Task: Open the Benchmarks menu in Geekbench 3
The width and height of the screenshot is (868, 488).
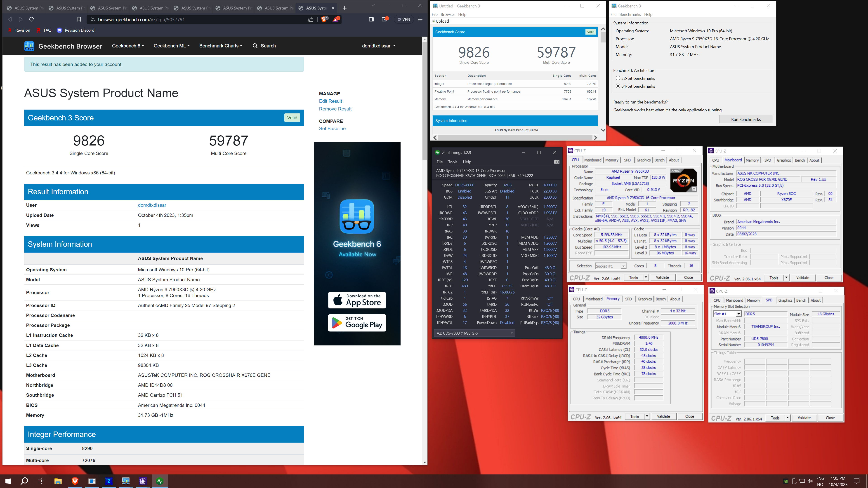Action: point(630,14)
